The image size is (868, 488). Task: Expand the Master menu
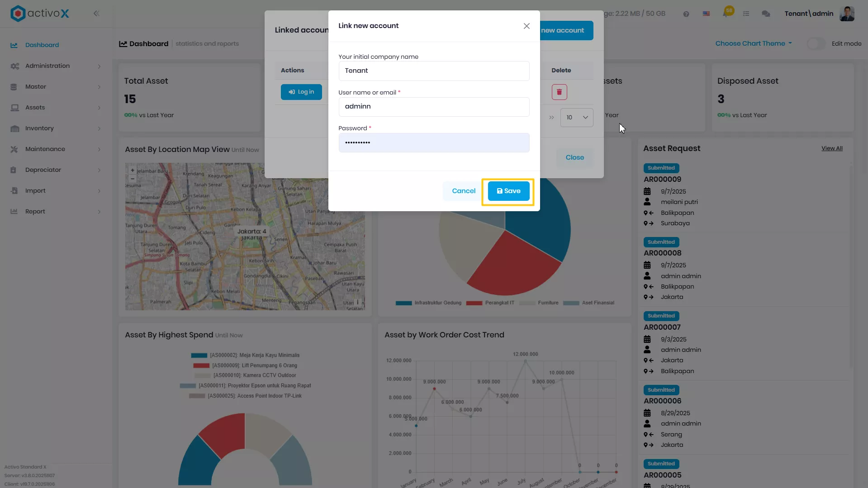point(99,87)
